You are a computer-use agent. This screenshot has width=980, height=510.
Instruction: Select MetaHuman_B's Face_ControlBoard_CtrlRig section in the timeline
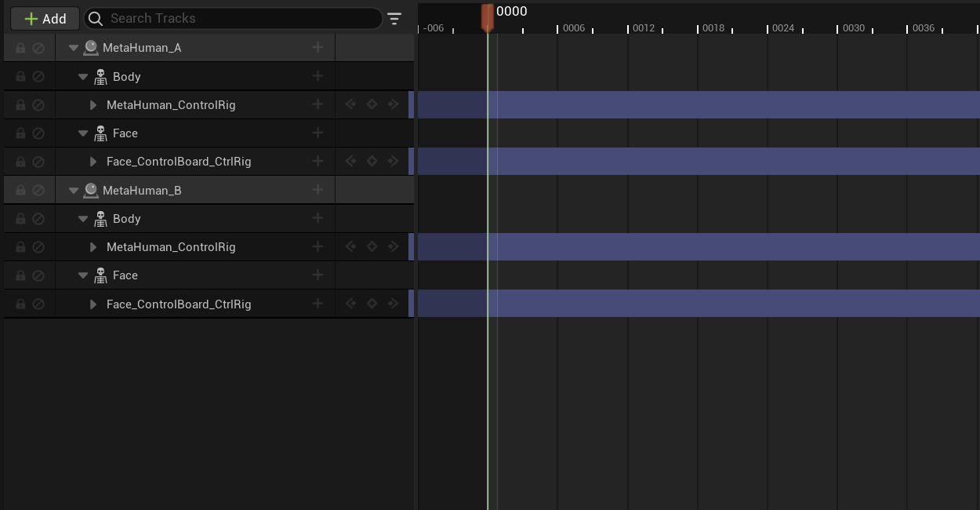click(699, 304)
